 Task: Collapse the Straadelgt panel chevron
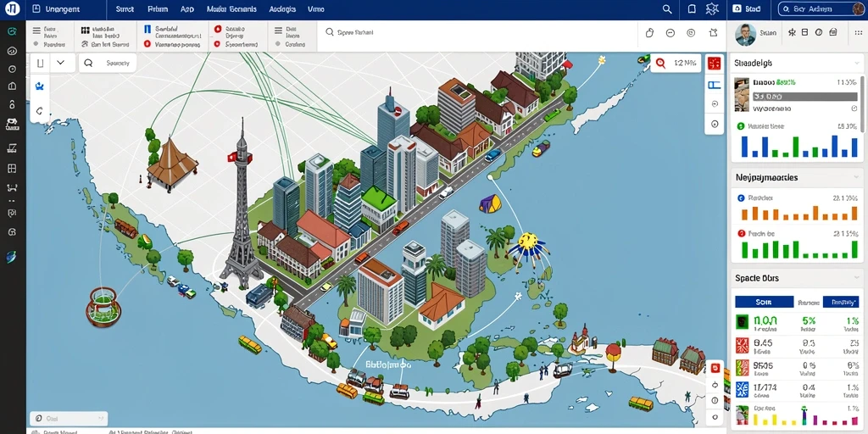tap(857, 63)
